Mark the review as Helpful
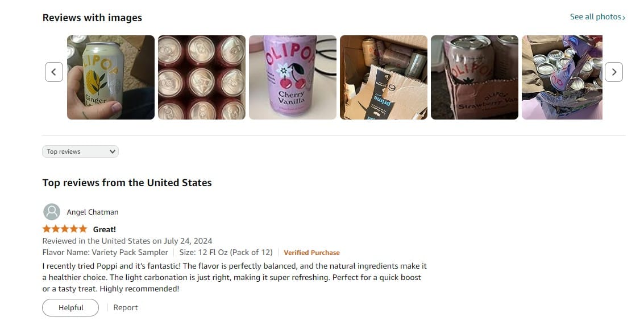 point(70,307)
